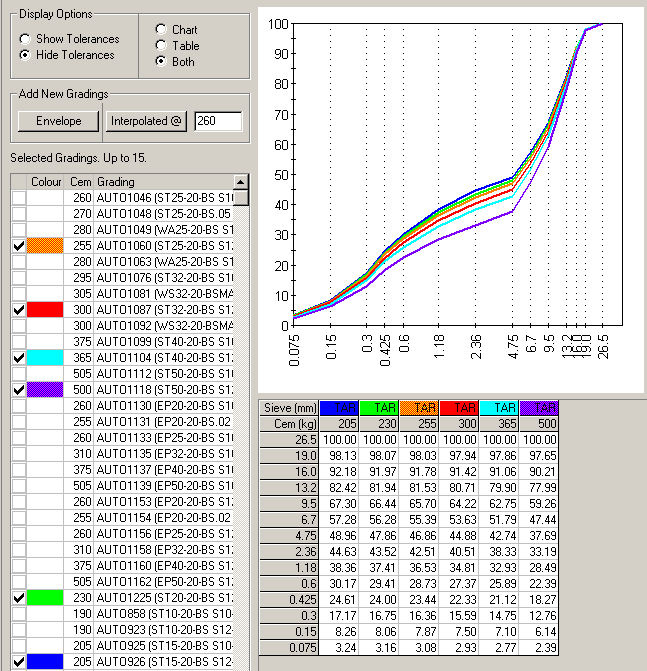Click the green colour swatch for AUTO1225

(47, 598)
